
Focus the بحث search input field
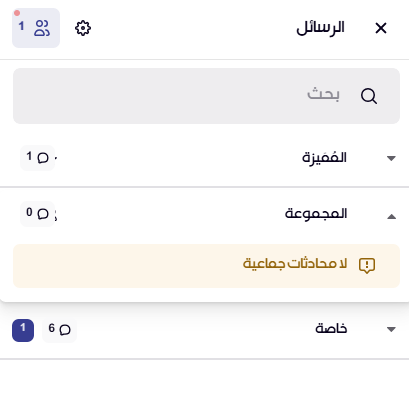206,96
